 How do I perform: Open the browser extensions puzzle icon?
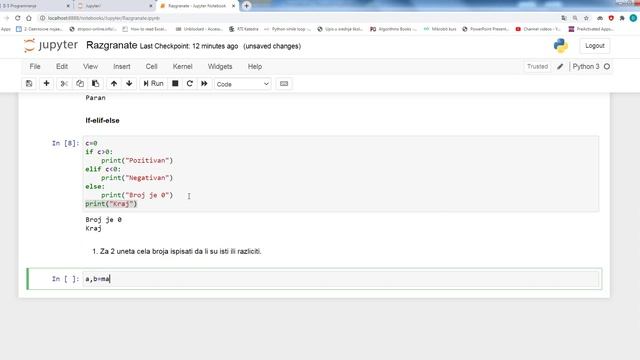tap(622, 18)
